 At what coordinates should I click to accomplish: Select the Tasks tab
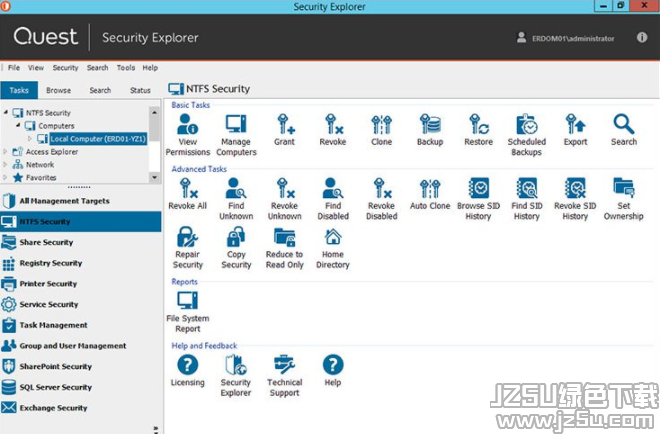point(19,90)
